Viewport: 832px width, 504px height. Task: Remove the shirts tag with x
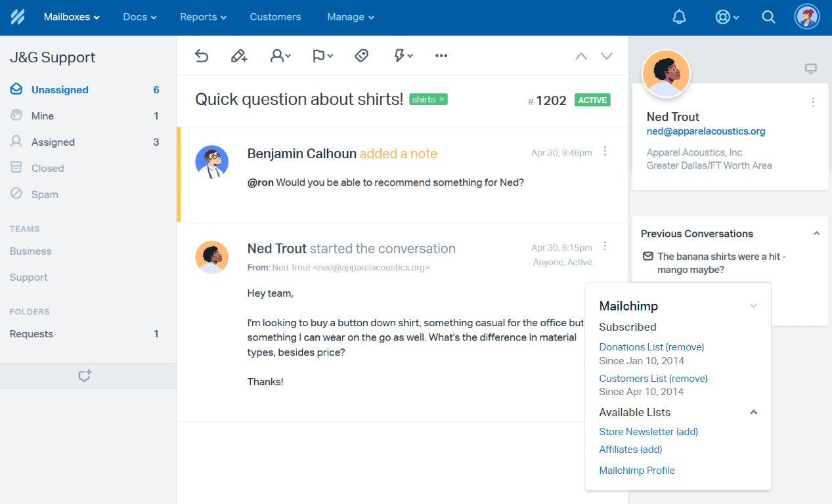click(442, 99)
